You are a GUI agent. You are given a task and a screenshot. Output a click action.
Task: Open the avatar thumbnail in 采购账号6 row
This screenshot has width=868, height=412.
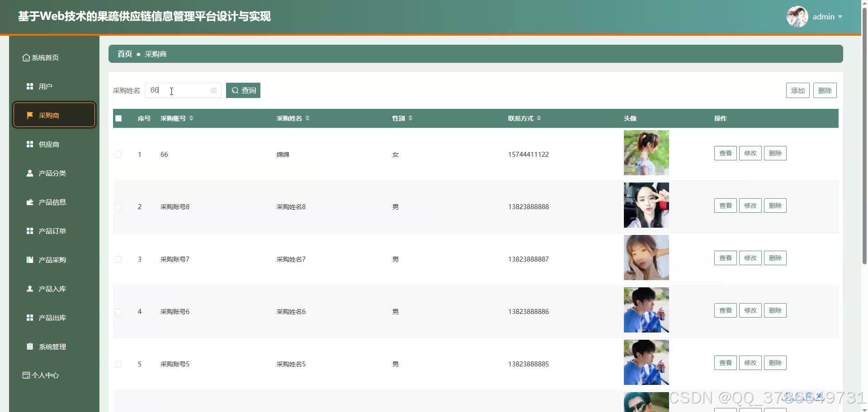pos(646,310)
